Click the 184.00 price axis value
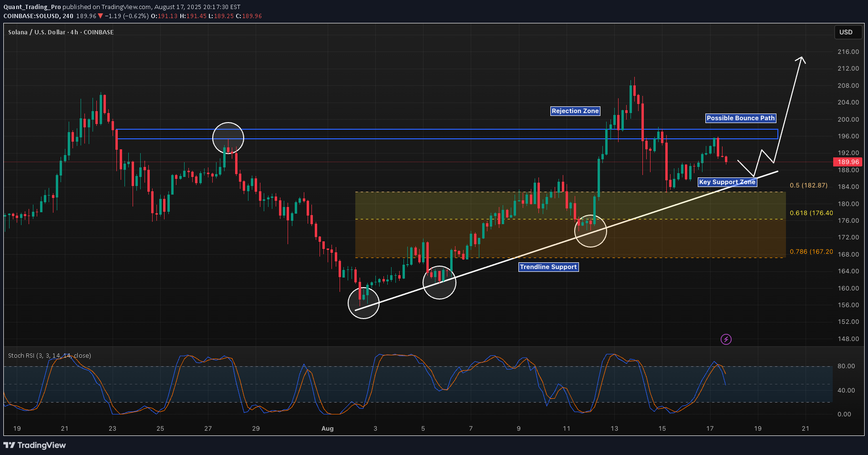868x455 pixels. pos(848,186)
